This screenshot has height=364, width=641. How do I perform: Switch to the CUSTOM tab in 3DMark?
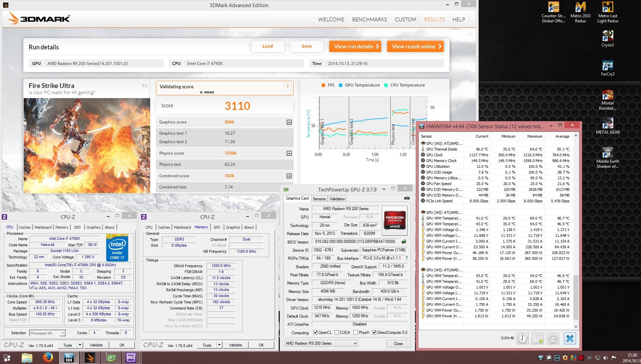coord(405,19)
